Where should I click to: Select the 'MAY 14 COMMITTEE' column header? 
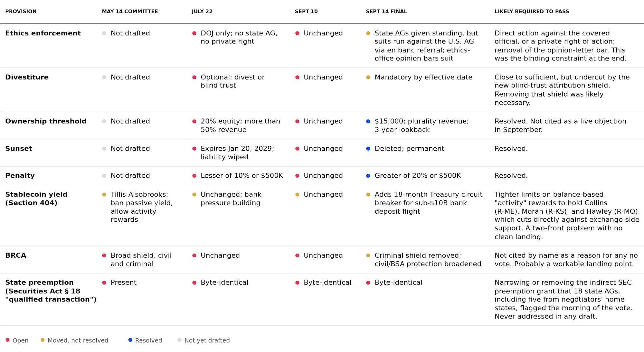[x=130, y=11]
